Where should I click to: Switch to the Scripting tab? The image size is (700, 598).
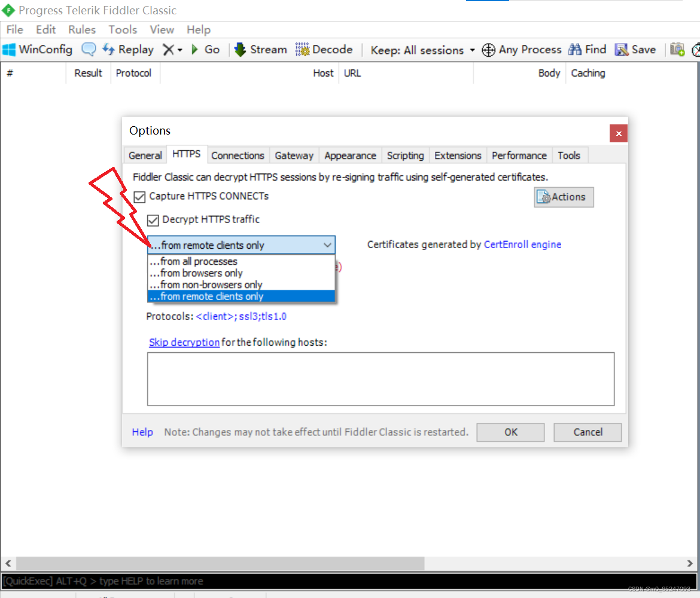pos(405,155)
